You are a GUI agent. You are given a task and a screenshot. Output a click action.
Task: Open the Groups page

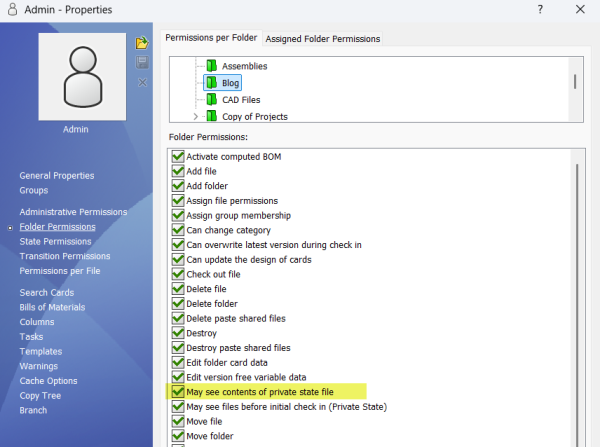pos(34,190)
